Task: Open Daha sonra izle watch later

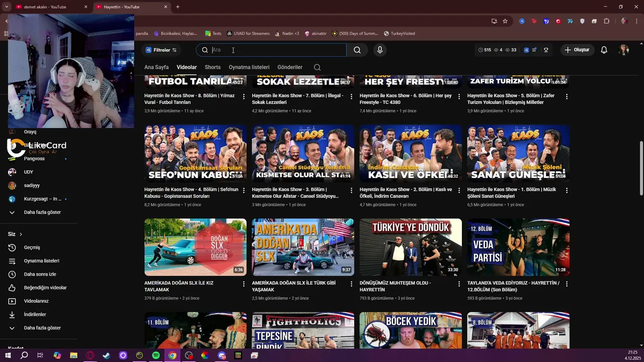Action: tap(40, 274)
